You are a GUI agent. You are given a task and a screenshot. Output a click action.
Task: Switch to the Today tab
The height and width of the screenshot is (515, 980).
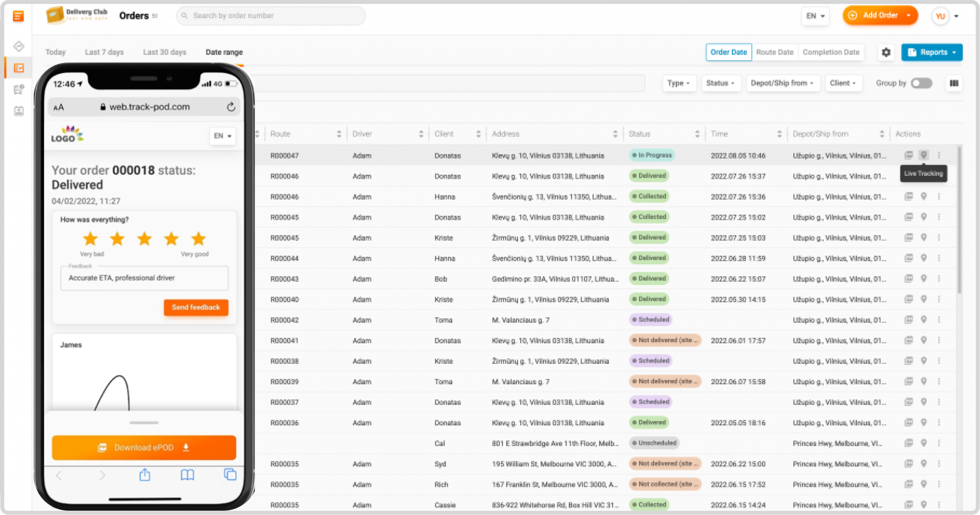56,52
